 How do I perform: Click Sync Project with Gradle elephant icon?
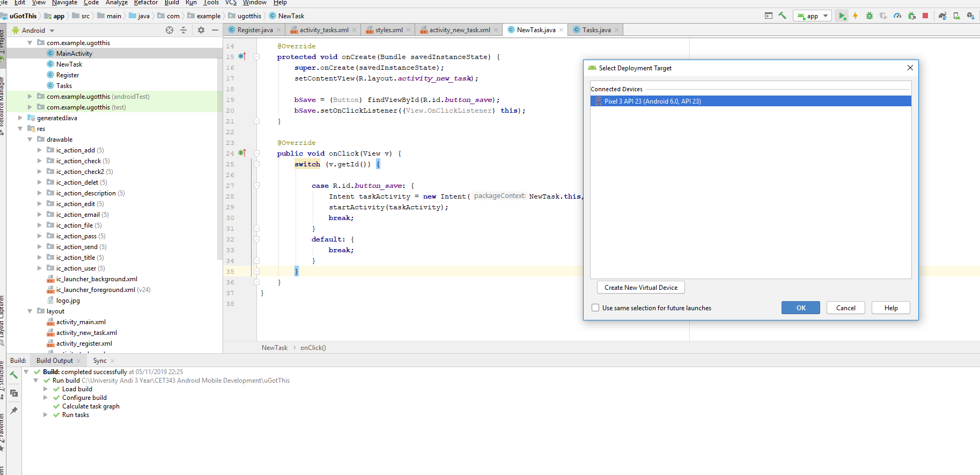(942, 16)
